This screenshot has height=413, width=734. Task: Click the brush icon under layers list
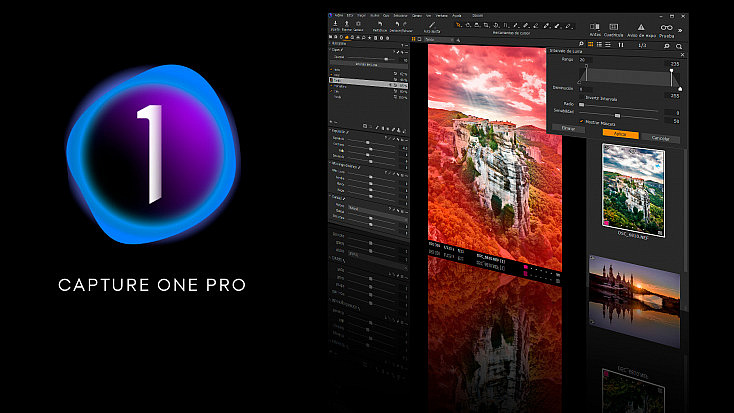(x=377, y=127)
